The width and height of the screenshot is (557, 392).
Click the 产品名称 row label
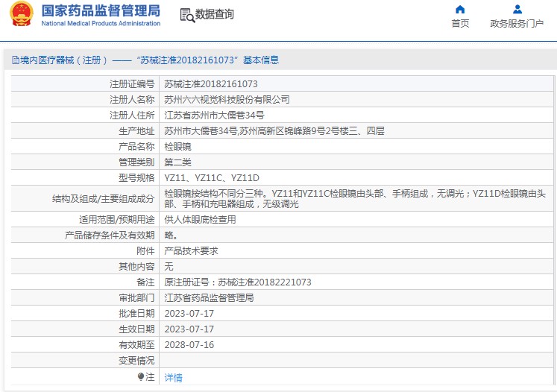click(136, 147)
